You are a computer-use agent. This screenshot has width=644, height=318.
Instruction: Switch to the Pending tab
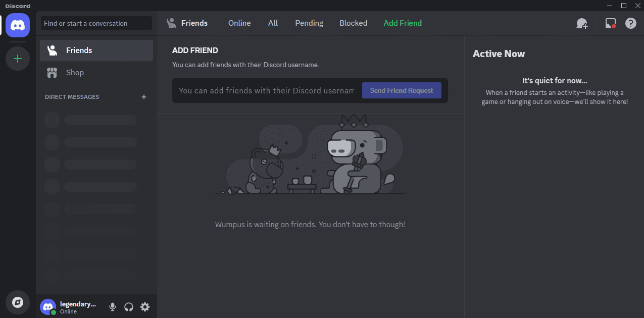pyautogui.click(x=309, y=23)
